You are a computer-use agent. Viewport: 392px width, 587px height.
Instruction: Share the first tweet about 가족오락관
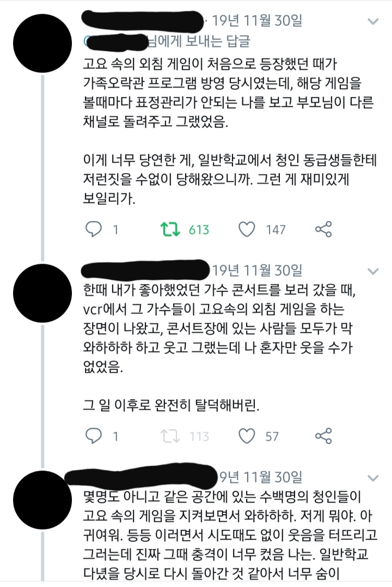(x=324, y=230)
